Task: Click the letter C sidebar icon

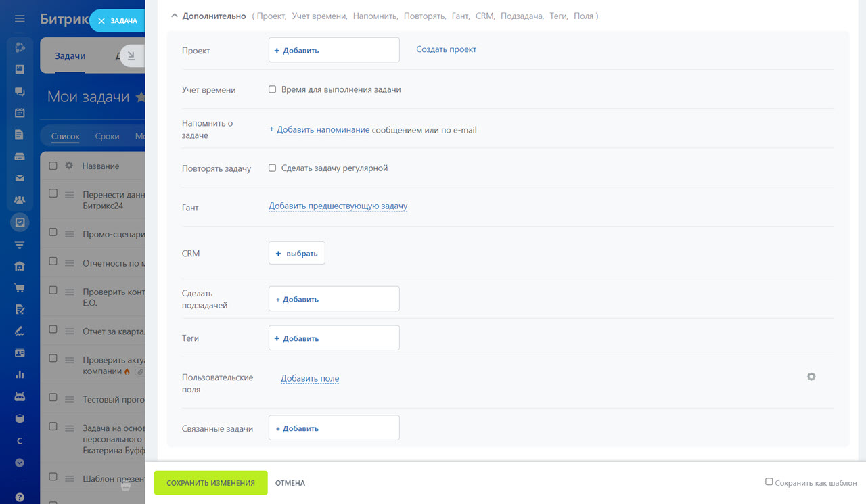Action: point(20,441)
